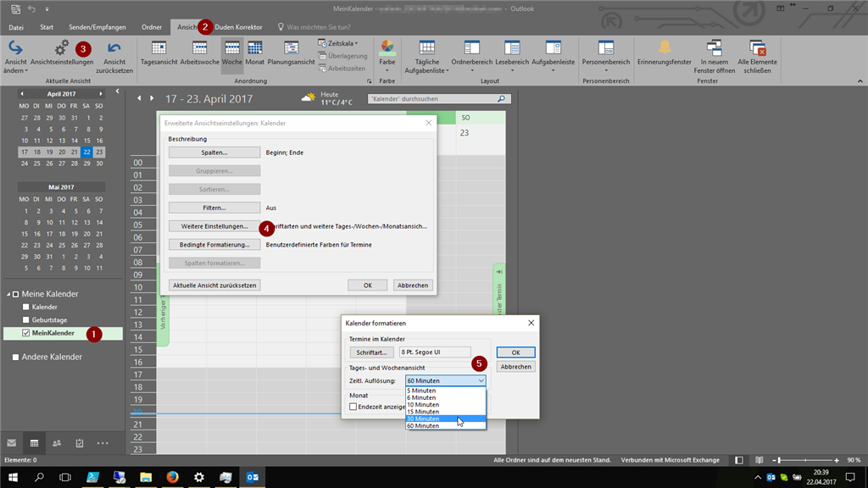Click zoom out minus button
The width and height of the screenshot is (868, 488).
tap(775, 460)
